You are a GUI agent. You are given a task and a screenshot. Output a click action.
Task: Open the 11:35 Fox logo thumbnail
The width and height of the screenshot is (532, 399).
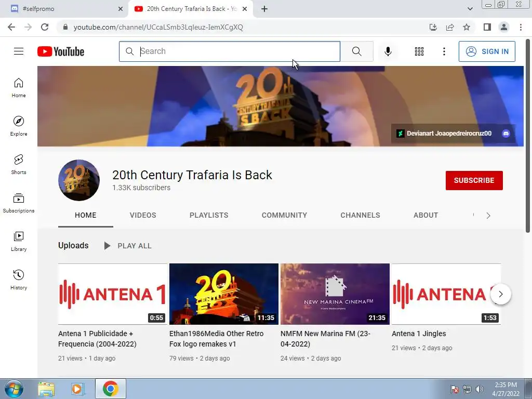[224, 294]
